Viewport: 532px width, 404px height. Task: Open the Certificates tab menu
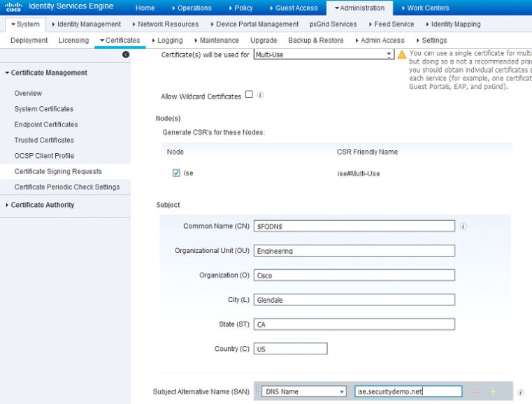tap(120, 40)
